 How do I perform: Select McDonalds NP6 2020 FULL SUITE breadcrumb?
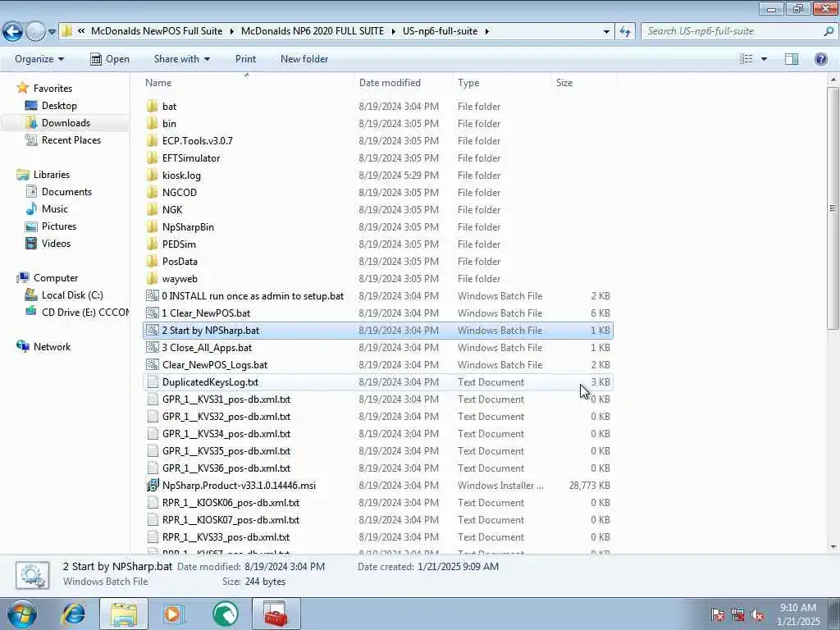[313, 31]
